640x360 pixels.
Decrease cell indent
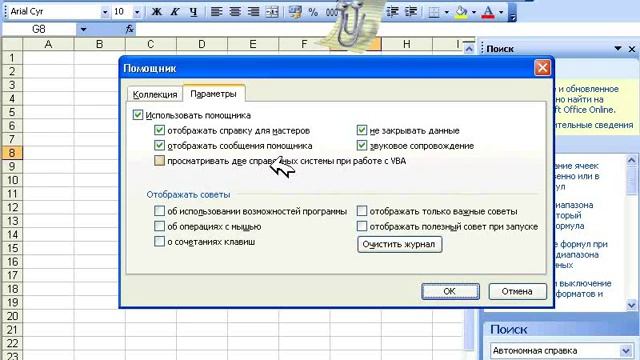392,12
